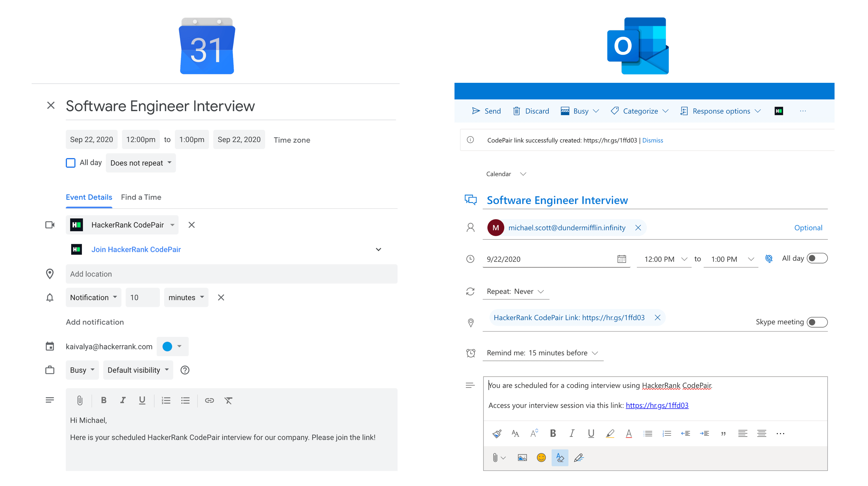Open Busy status menu in Outlook toolbar
Image resolution: width=868 pixels, height=486 pixels.
(x=580, y=111)
